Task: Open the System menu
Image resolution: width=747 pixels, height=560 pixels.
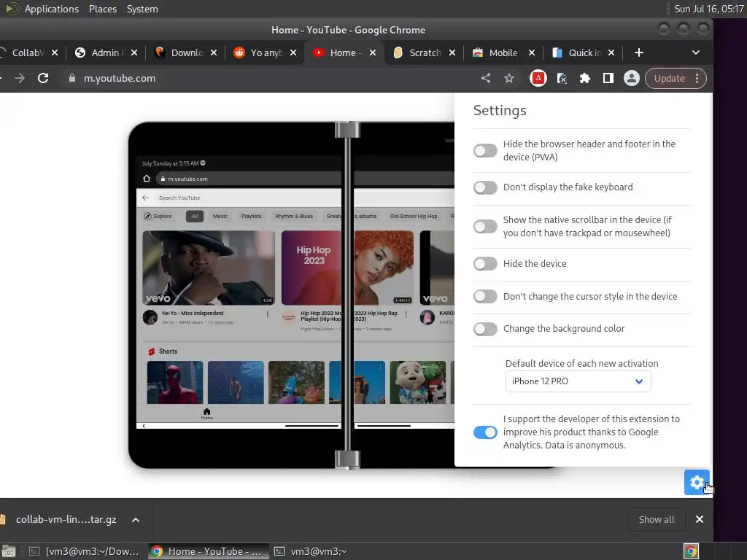Action: [142, 9]
